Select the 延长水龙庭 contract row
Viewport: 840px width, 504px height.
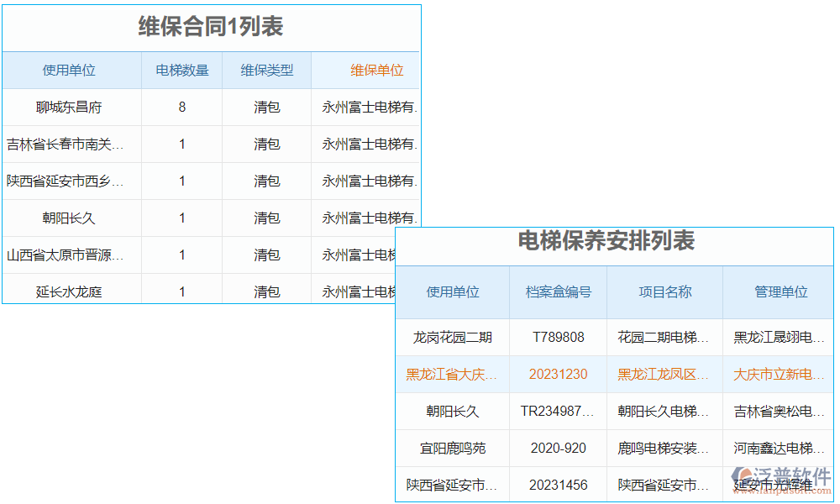pyautogui.click(x=71, y=291)
